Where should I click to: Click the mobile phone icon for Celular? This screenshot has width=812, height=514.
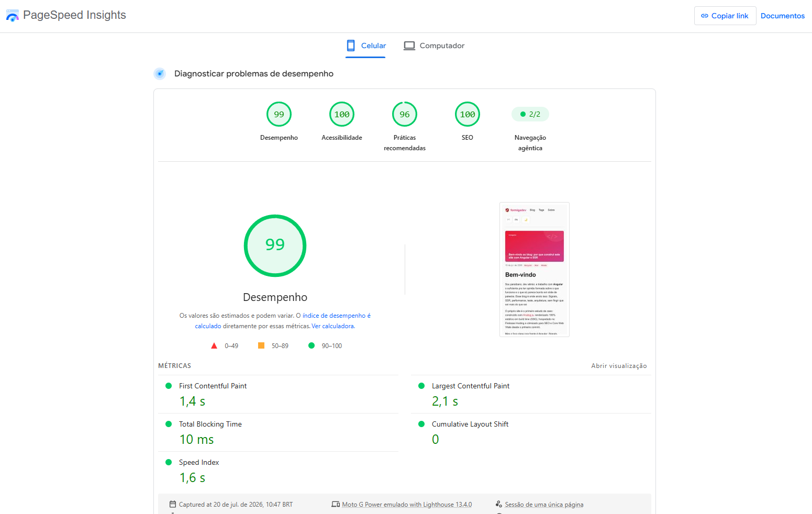tap(351, 46)
